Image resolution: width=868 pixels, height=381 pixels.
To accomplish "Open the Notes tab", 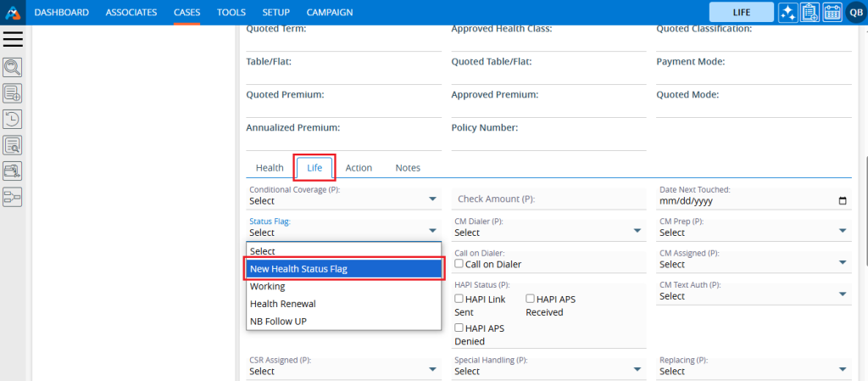I will 407,168.
